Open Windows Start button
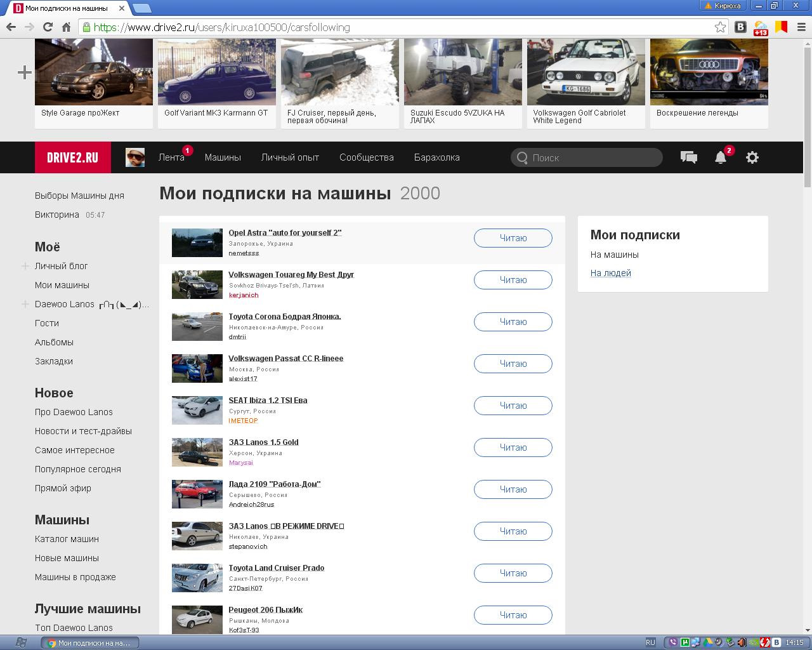Image resolution: width=812 pixels, height=650 pixels. point(20,642)
